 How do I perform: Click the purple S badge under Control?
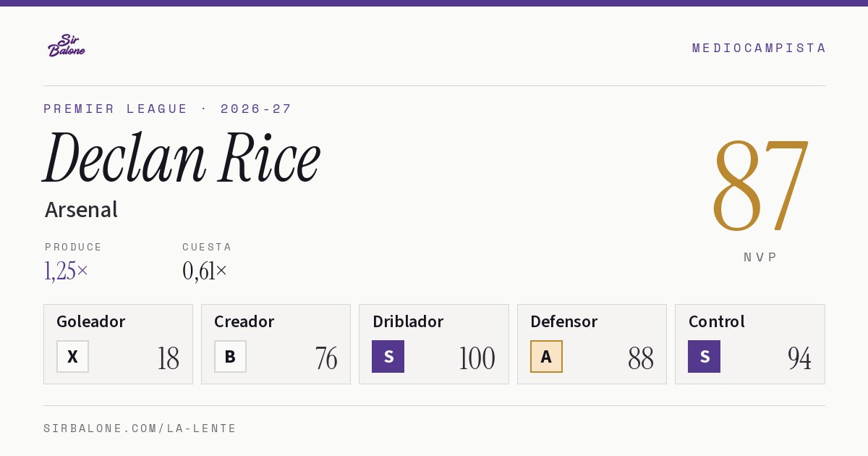[x=704, y=356]
